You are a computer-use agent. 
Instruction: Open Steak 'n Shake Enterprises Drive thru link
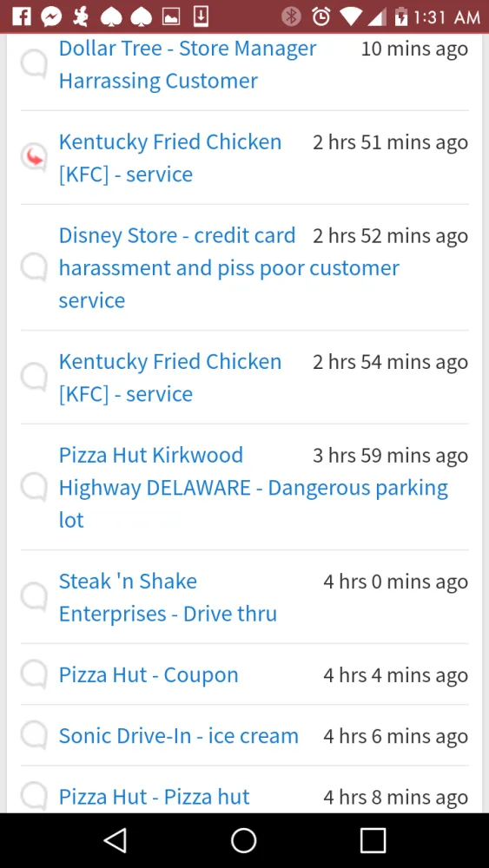coord(168,597)
